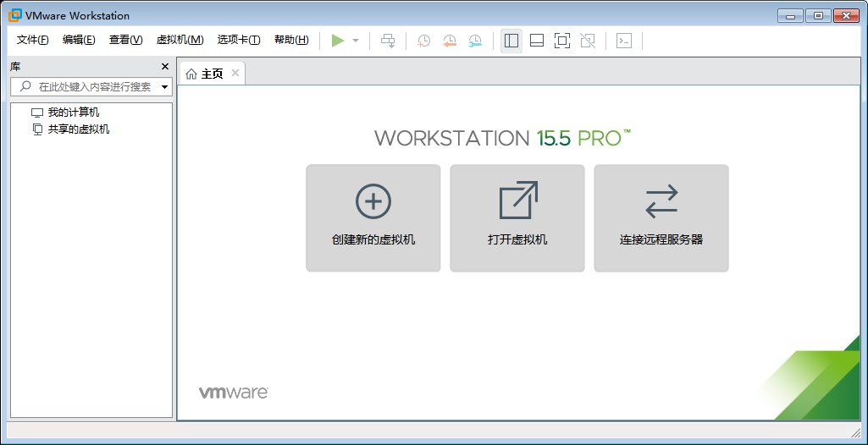
Task: Close the 库 library panel
Action: point(164,67)
